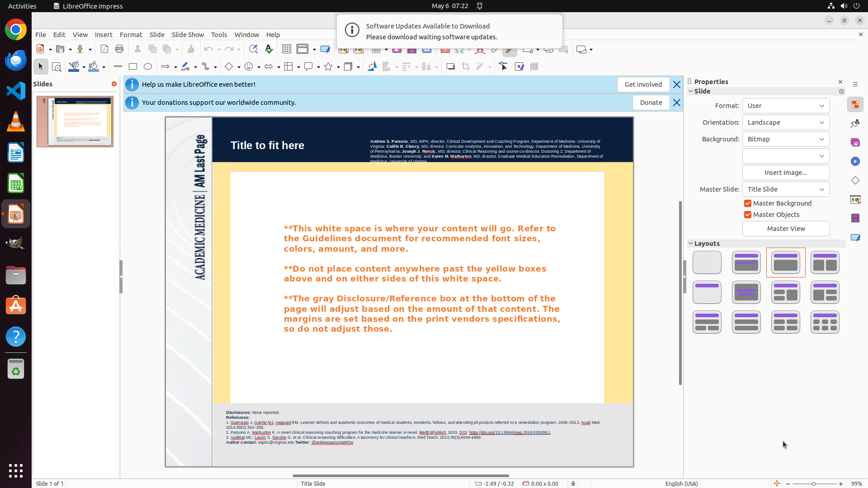Image resolution: width=868 pixels, height=488 pixels.
Task: Open Find and Replace
Action: click(x=254, y=49)
